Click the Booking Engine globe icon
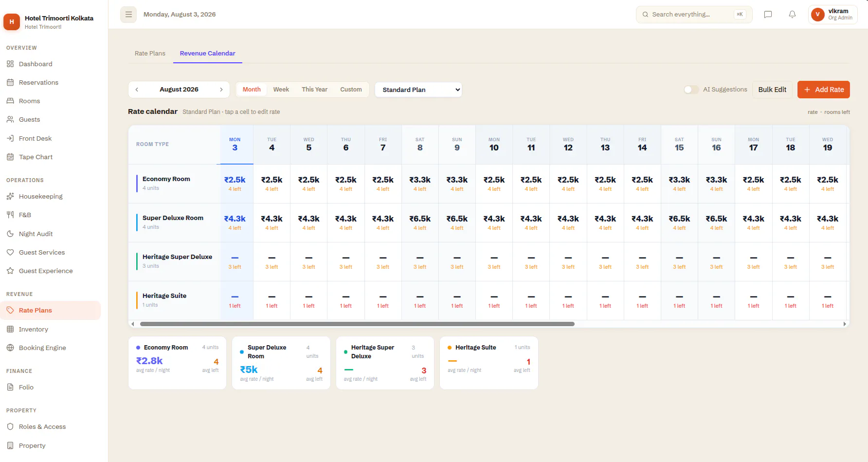868x462 pixels. 10,348
